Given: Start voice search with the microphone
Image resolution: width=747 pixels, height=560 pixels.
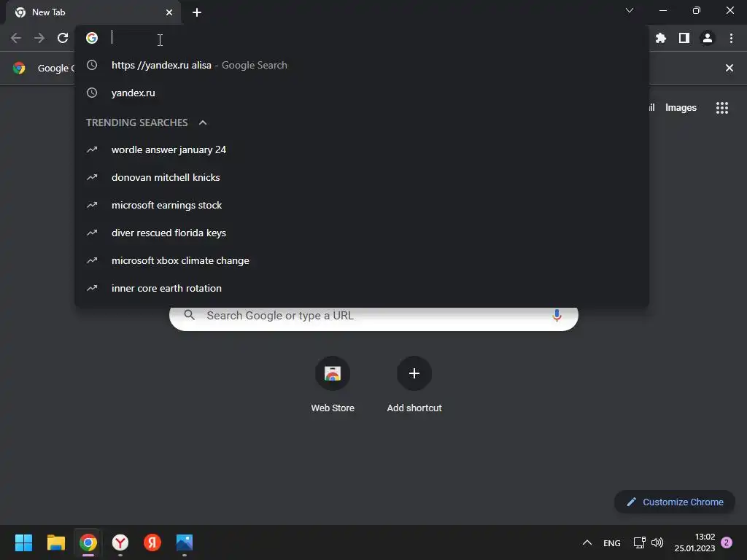Looking at the screenshot, I should click(x=557, y=315).
